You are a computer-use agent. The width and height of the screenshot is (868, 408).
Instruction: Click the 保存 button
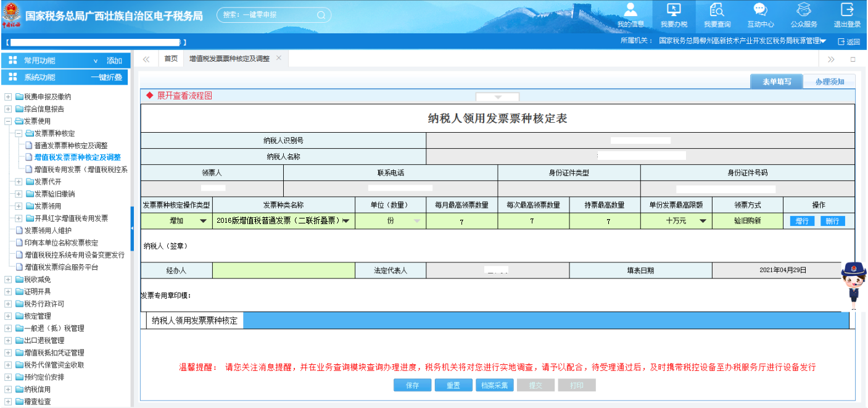413,385
